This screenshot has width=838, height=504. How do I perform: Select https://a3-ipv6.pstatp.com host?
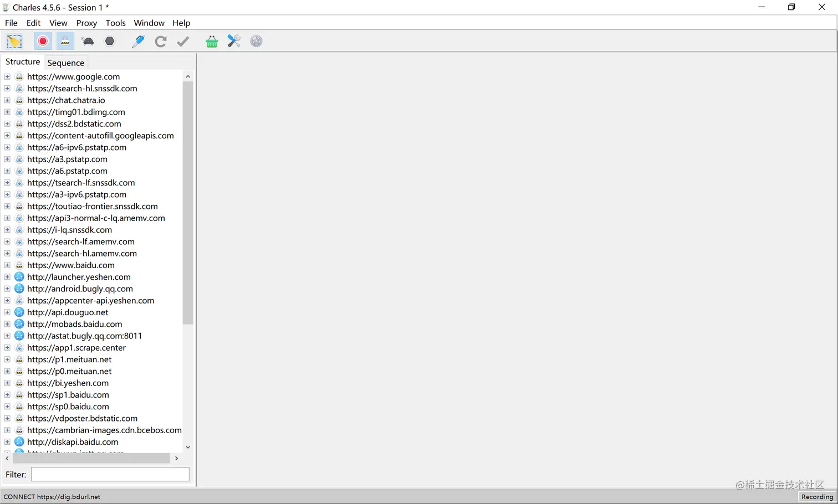point(76,194)
